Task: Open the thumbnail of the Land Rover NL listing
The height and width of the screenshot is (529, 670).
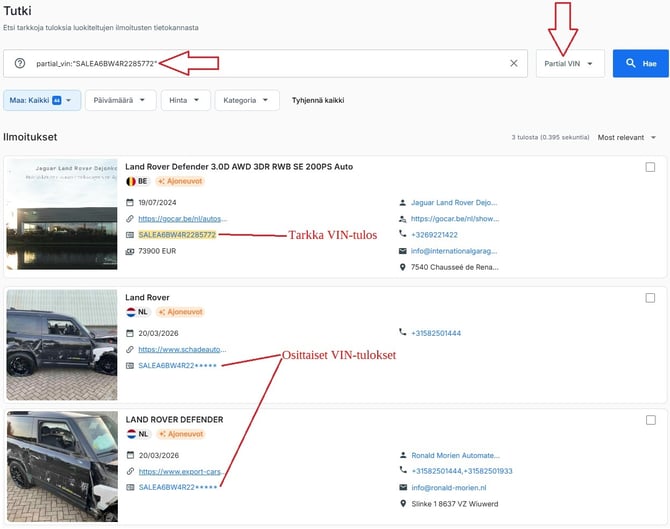Action: pos(62,345)
